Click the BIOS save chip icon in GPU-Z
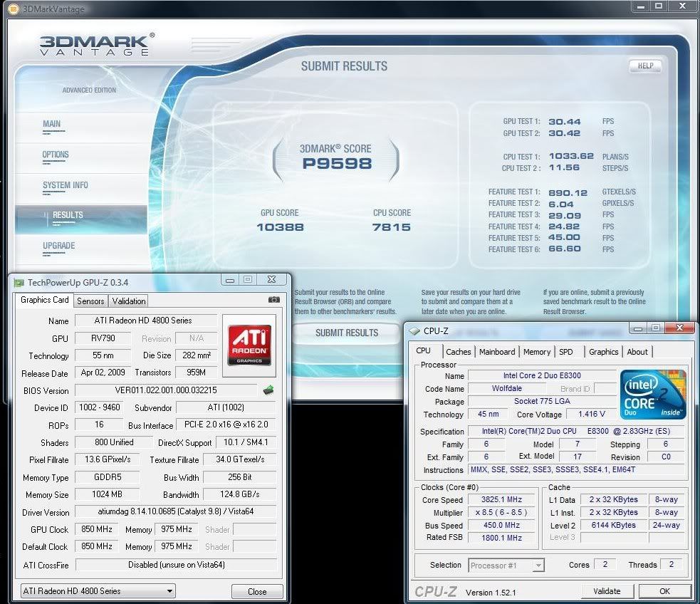This screenshot has width=700, height=604. point(268,390)
